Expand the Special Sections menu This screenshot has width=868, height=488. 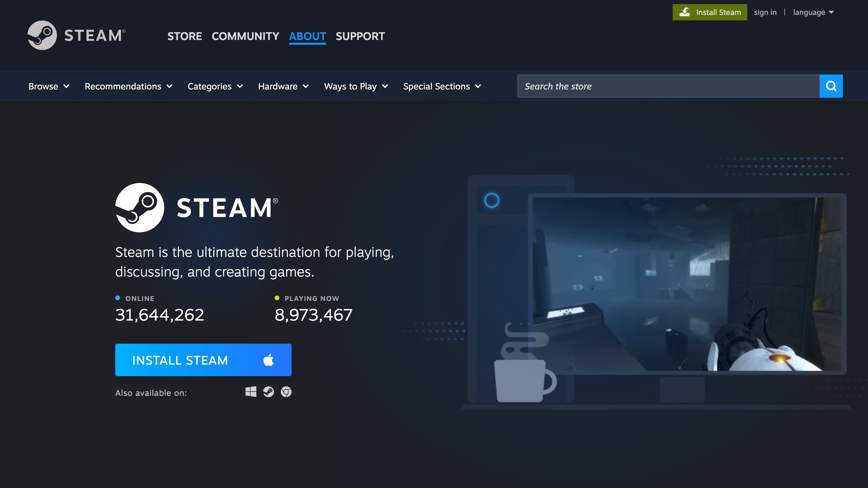[x=442, y=86]
